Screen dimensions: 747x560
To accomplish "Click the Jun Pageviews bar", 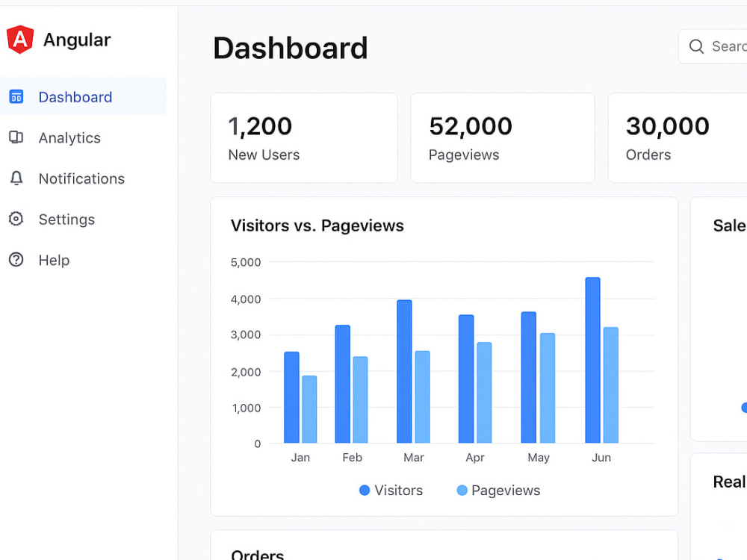I will tap(611, 385).
